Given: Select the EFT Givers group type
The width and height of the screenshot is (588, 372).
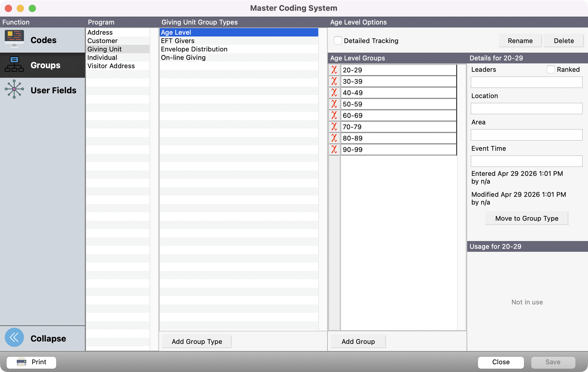Looking at the screenshot, I should coord(239,41).
